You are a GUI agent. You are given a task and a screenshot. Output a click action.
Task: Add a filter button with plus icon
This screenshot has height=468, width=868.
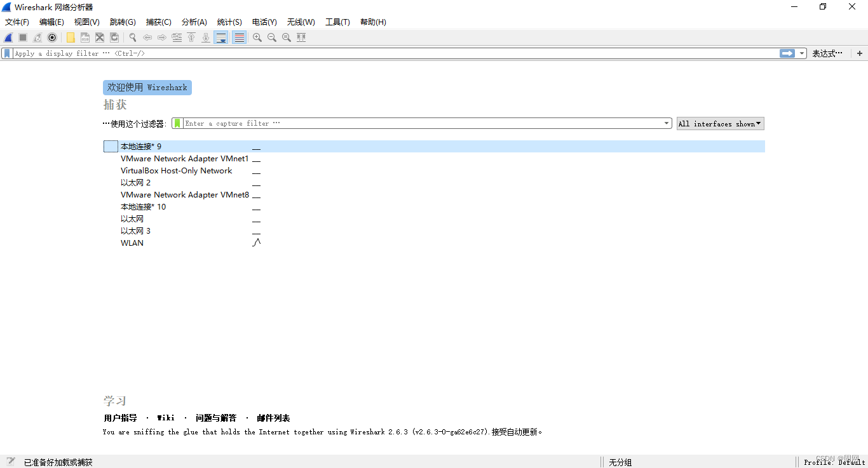click(860, 53)
